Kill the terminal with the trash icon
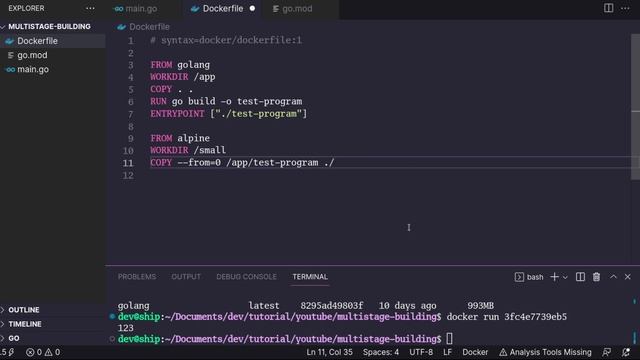640x360 pixels. click(x=596, y=277)
